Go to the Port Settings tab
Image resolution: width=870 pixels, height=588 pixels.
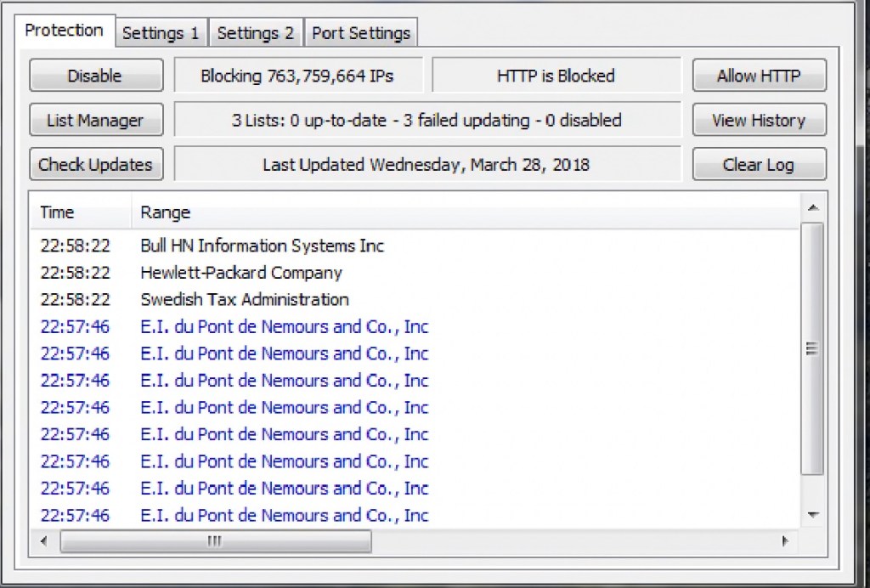pyautogui.click(x=361, y=33)
